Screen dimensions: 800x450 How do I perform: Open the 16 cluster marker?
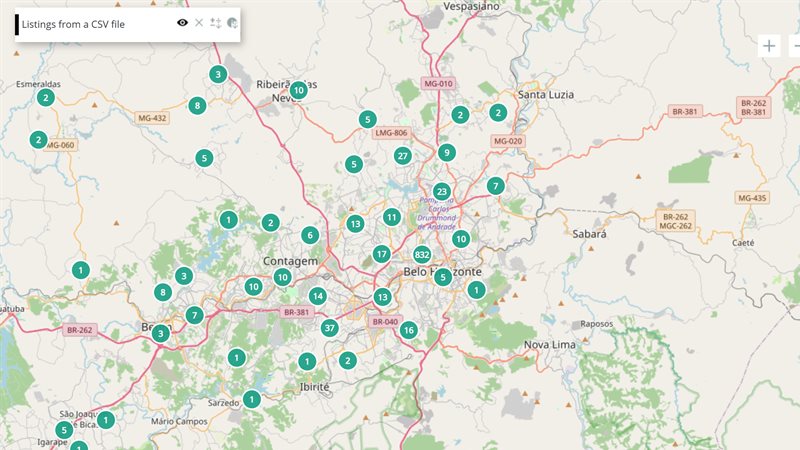click(409, 330)
